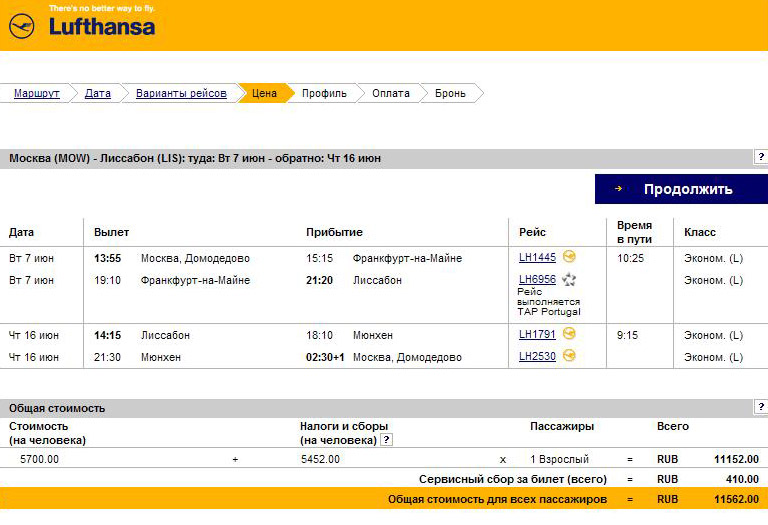
Task: Click arrival 02:30+1 Москва, Домодедово
Action: pos(384,358)
